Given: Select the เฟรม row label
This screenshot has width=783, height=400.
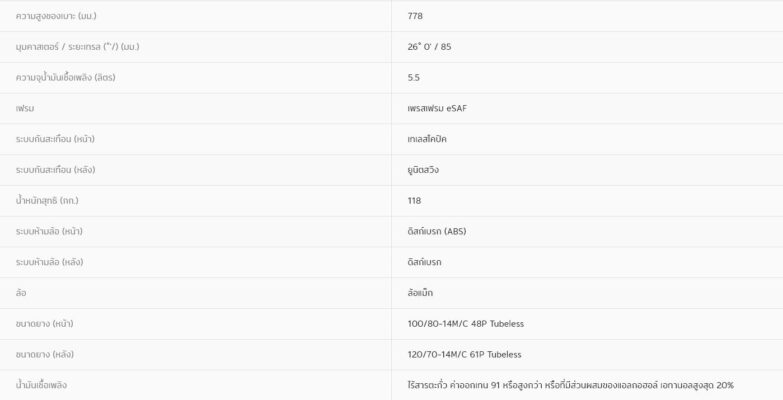Looking at the screenshot, I should tap(25, 108).
